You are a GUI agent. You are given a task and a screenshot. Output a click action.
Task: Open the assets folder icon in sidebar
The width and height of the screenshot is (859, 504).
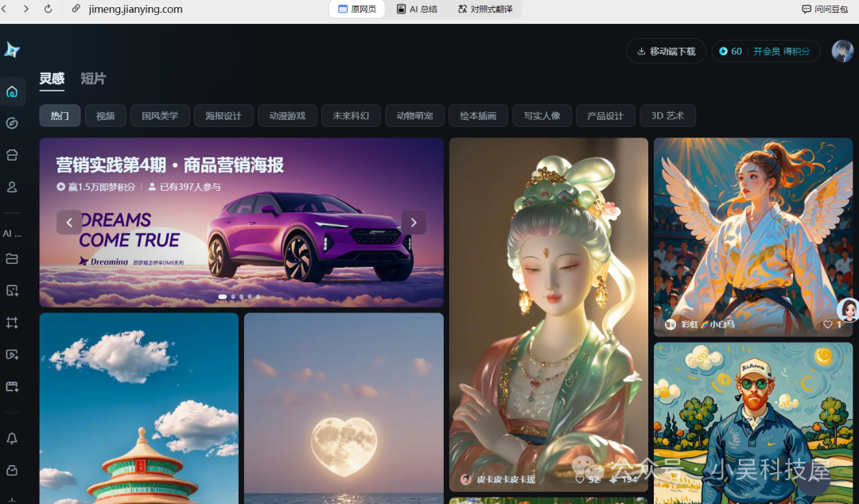click(x=12, y=258)
